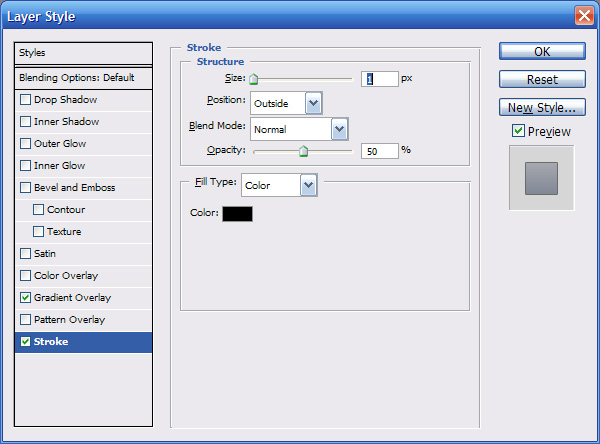This screenshot has height=444, width=600.
Task: Select the Outer Glow label row
Action: 83,144
